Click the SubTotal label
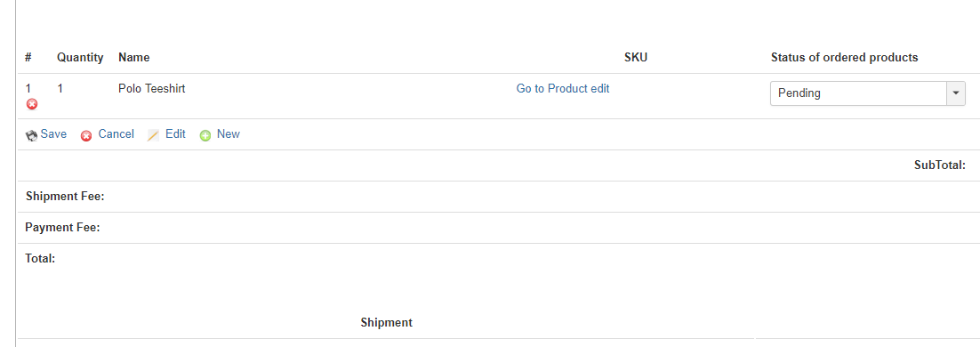 coord(940,165)
